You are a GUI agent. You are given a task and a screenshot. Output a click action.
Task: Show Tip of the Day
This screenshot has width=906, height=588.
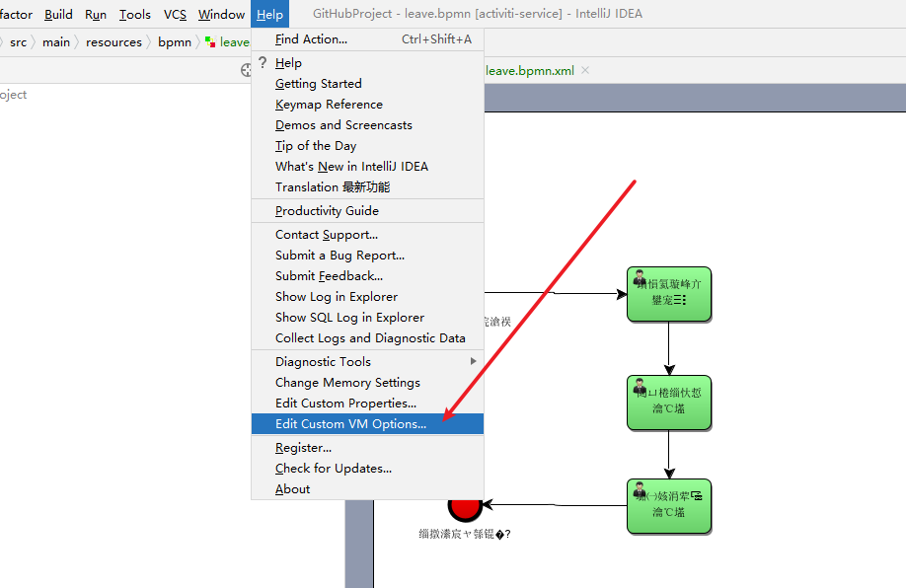point(367,146)
